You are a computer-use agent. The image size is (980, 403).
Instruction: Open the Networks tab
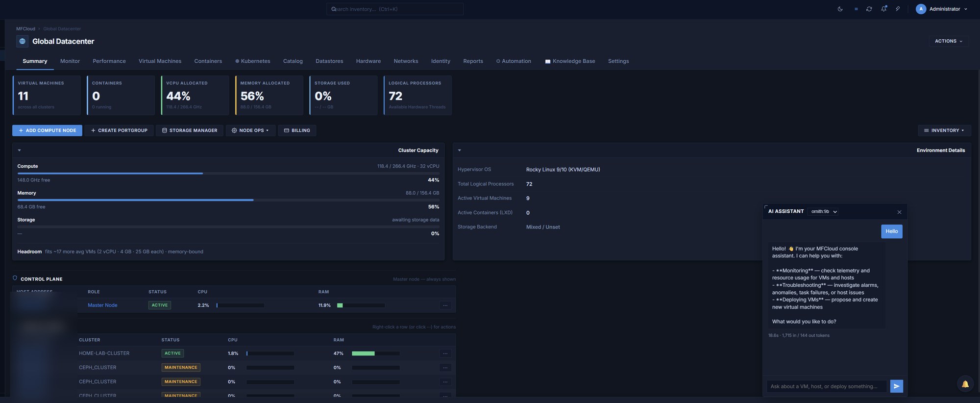pyautogui.click(x=406, y=61)
